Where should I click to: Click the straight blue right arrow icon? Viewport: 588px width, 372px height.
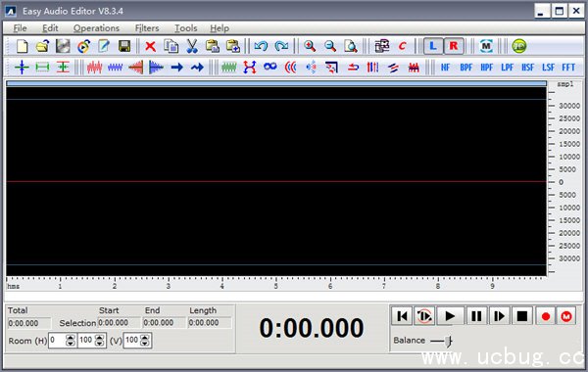point(176,68)
